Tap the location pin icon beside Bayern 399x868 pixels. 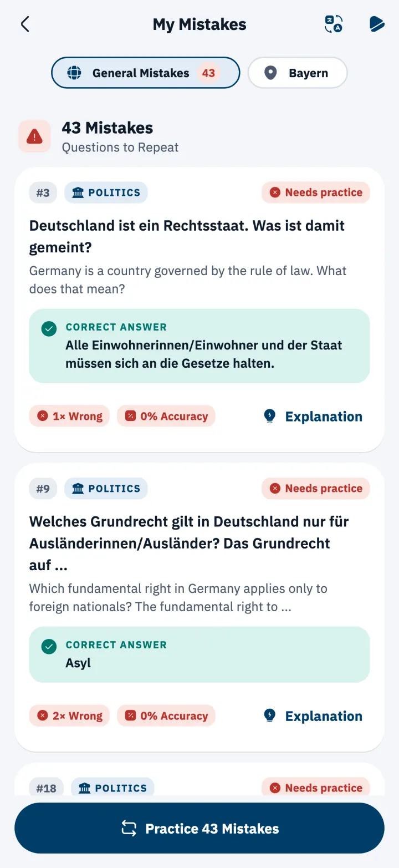(x=270, y=73)
